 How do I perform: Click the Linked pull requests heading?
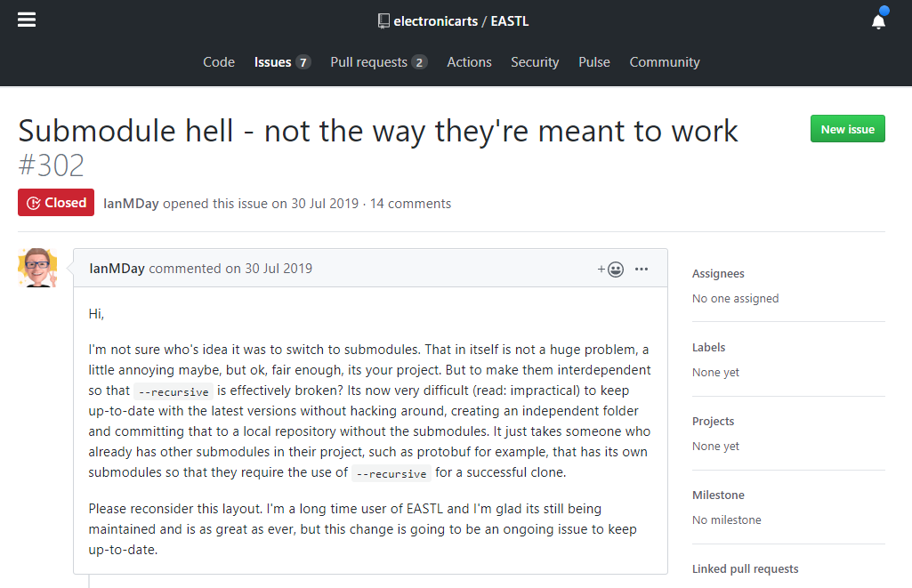coord(745,569)
